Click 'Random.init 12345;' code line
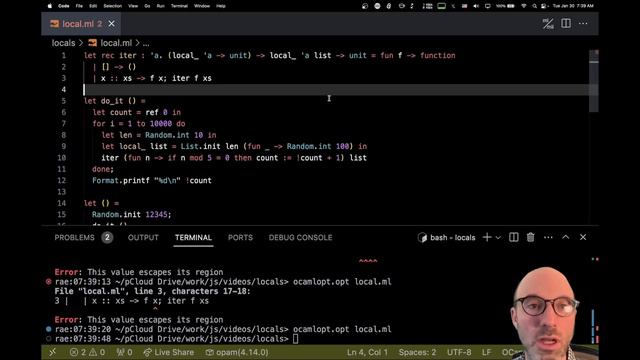 tap(131, 214)
